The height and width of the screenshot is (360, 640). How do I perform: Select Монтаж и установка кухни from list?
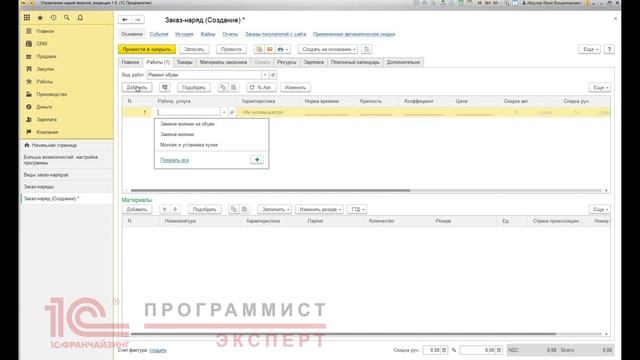(211, 145)
